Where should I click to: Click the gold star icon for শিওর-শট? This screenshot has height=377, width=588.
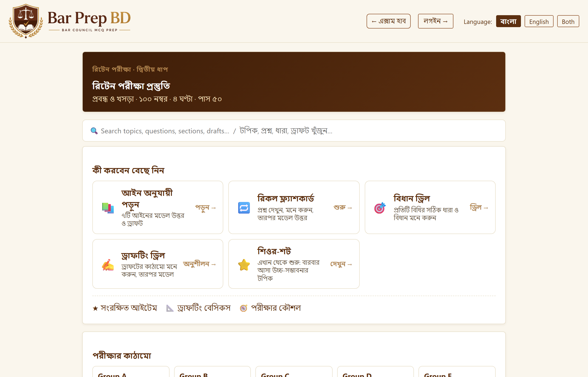pyautogui.click(x=244, y=265)
